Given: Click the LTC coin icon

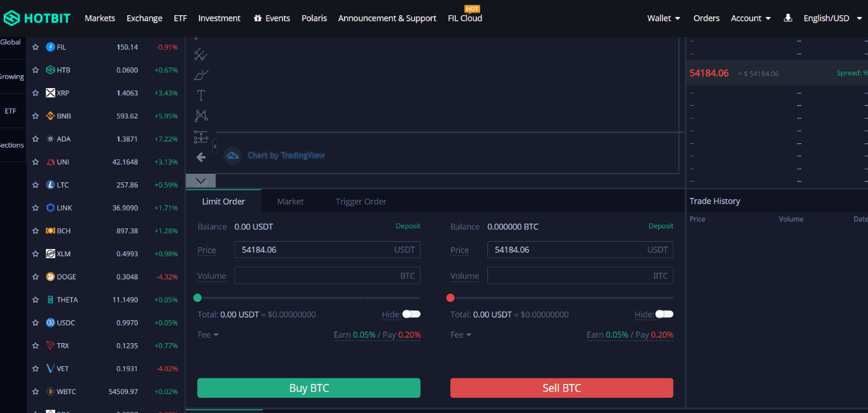Looking at the screenshot, I should tap(50, 185).
